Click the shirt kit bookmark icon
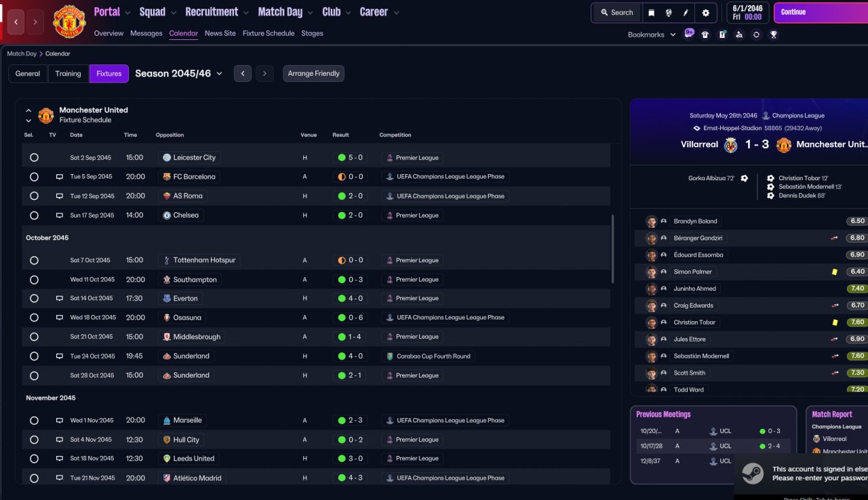 [705, 35]
